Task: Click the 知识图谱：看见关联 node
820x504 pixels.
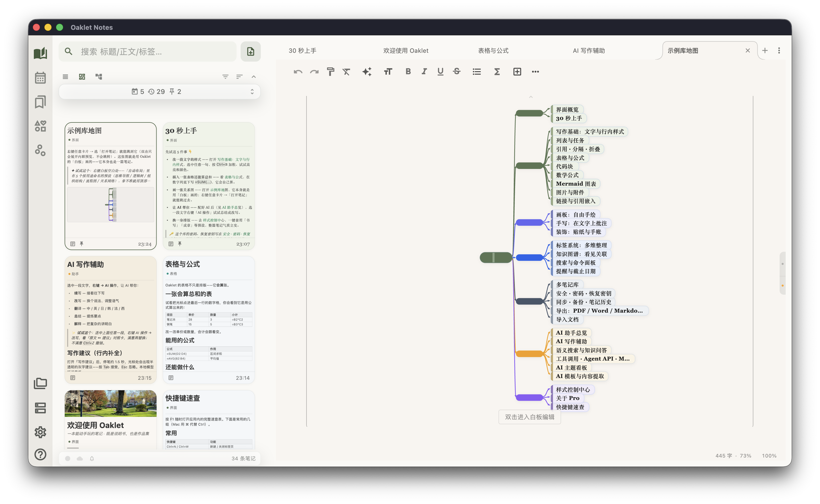Action: (x=581, y=254)
